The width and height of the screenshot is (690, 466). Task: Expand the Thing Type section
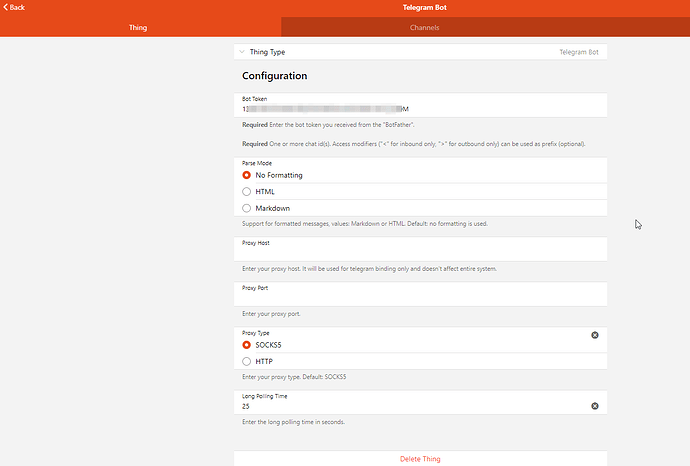420,52
